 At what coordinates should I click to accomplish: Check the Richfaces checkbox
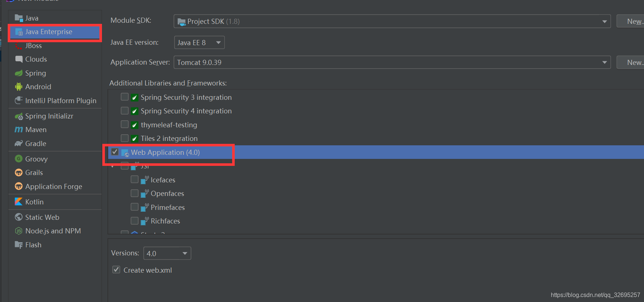pyautogui.click(x=135, y=221)
